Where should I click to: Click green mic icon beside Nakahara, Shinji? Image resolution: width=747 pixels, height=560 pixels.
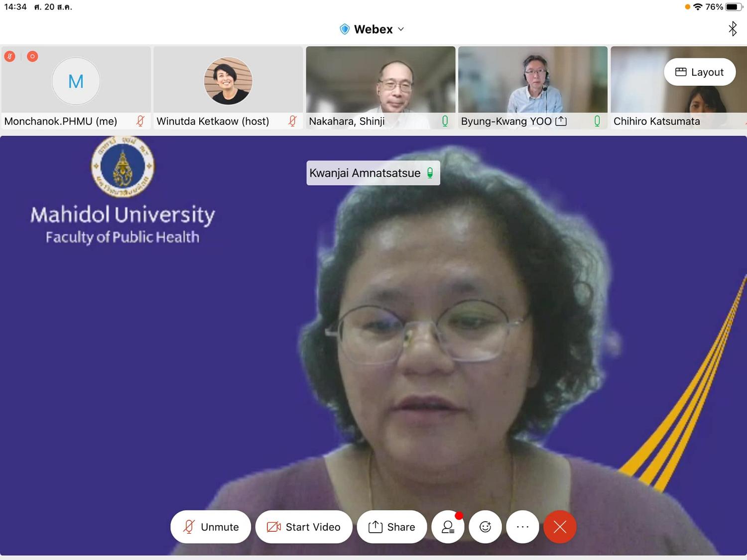445,121
